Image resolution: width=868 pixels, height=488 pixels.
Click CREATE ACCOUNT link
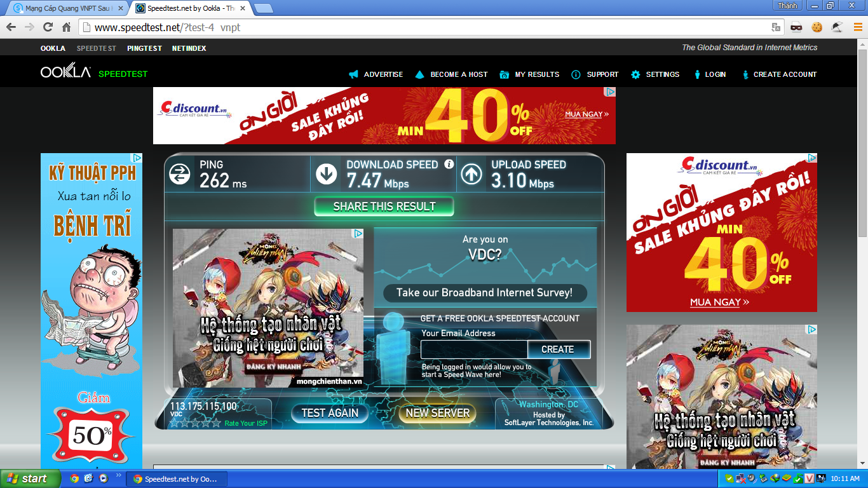pos(785,74)
